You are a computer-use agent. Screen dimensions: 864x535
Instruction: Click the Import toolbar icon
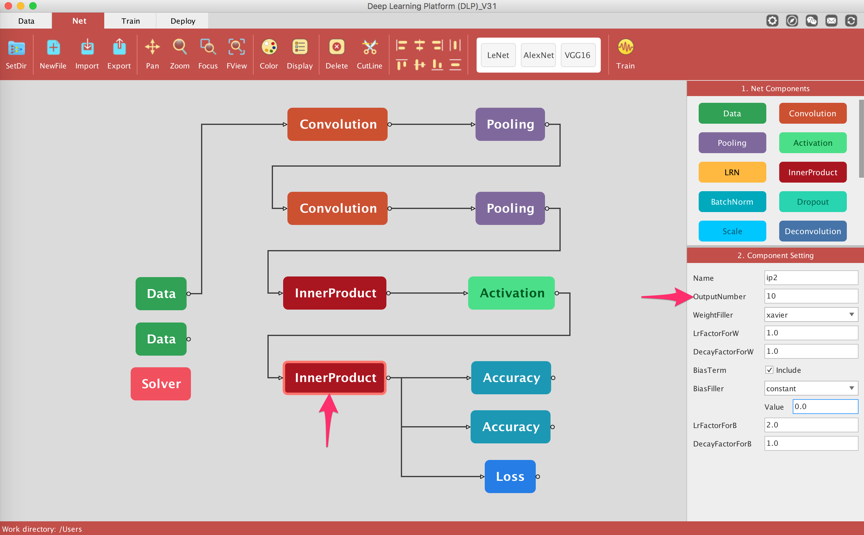pos(87,48)
